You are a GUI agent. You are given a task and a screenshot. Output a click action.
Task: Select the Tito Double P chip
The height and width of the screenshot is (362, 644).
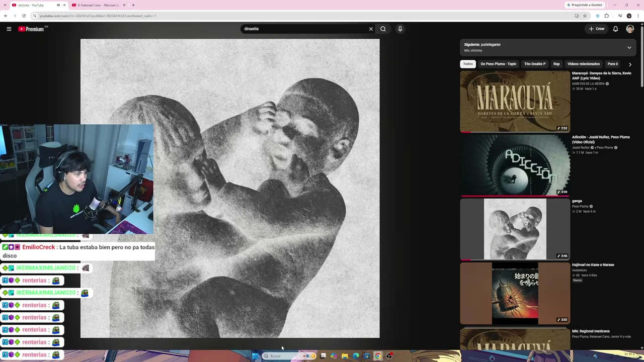pos(534,64)
